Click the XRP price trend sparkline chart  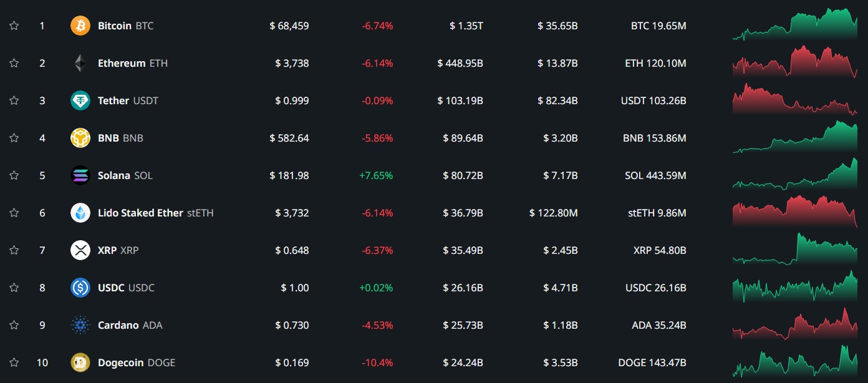coord(795,250)
